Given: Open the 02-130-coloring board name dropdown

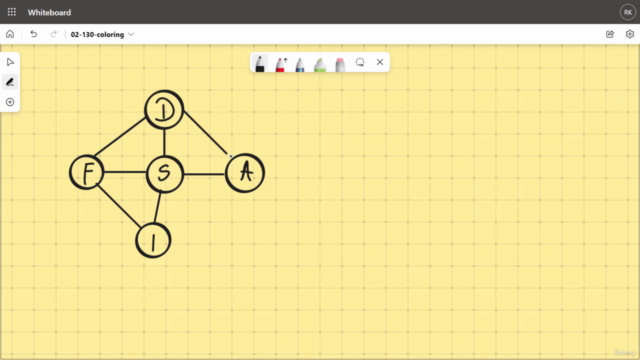Looking at the screenshot, I should pyautogui.click(x=102, y=34).
